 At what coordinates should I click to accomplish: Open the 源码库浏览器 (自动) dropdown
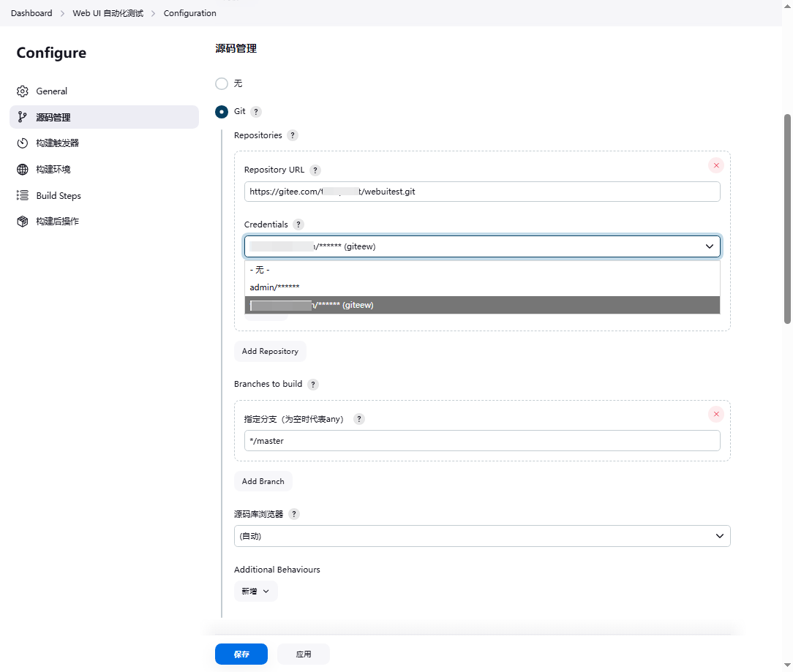(x=483, y=536)
